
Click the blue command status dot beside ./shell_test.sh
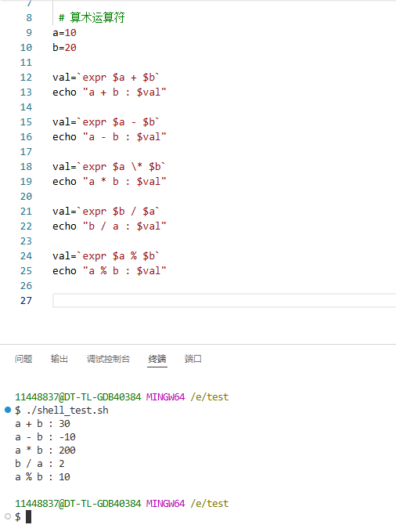(x=8, y=410)
